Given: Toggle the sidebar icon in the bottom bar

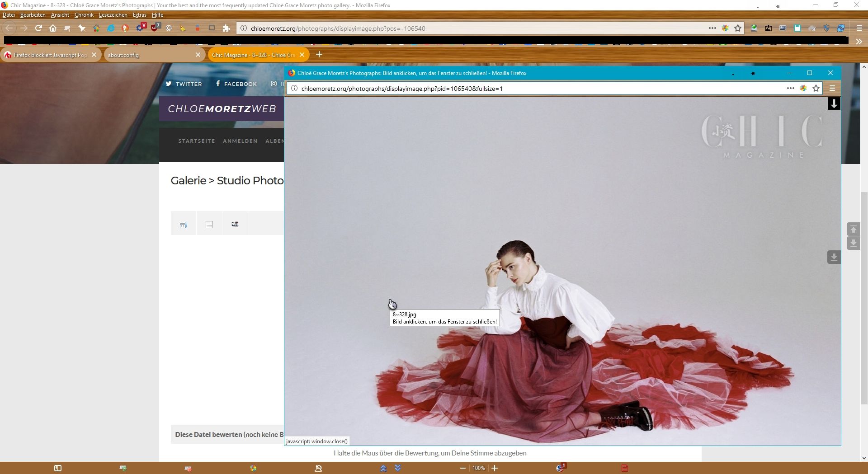Looking at the screenshot, I should 57,468.
